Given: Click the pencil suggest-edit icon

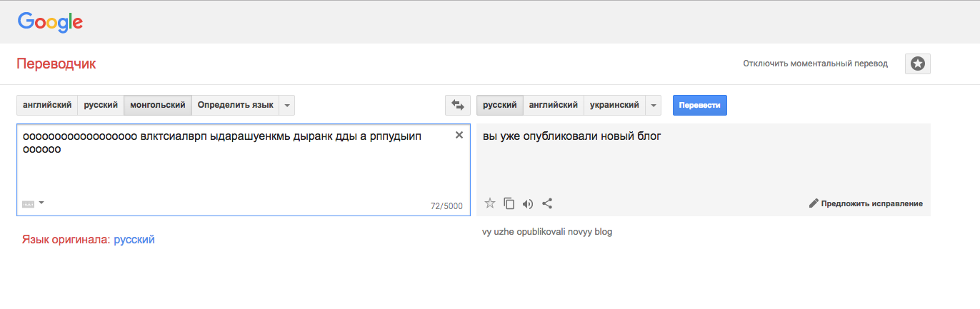Looking at the screenshot, I should click(813, 203).
